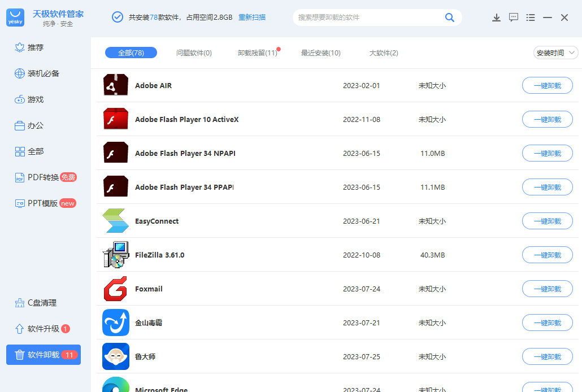Click the search magnifier icon
This screenshot has height=392, width=582.
pyautogui.click(x=449, y=18)
